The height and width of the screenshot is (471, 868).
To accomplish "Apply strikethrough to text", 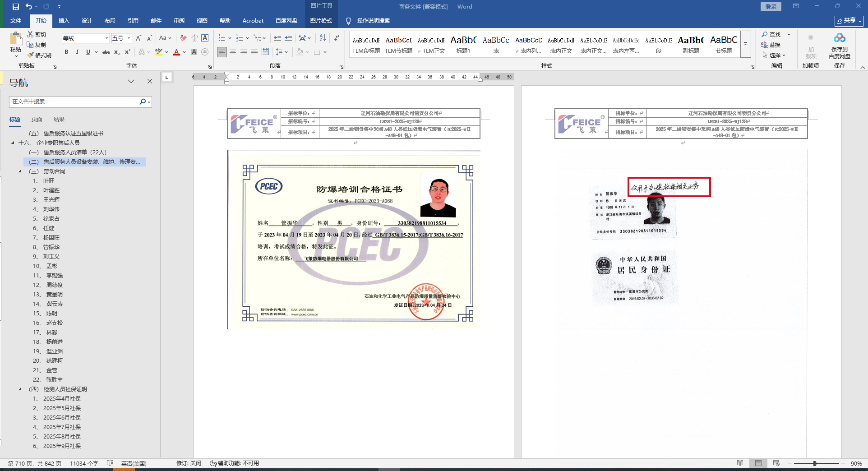I will coord(106,52).
